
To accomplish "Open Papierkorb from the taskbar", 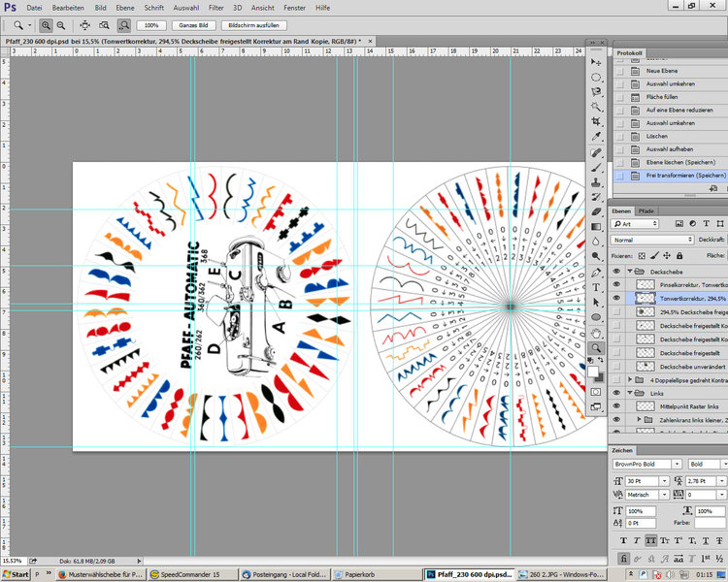I will [378, 574].
